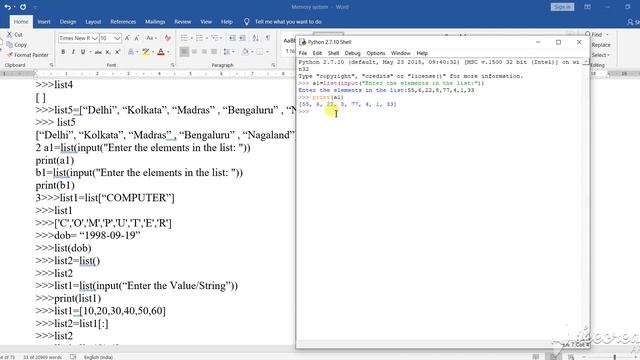Toggle underline formatting
This screenshot has width=640, height=360.
[83, 52]
